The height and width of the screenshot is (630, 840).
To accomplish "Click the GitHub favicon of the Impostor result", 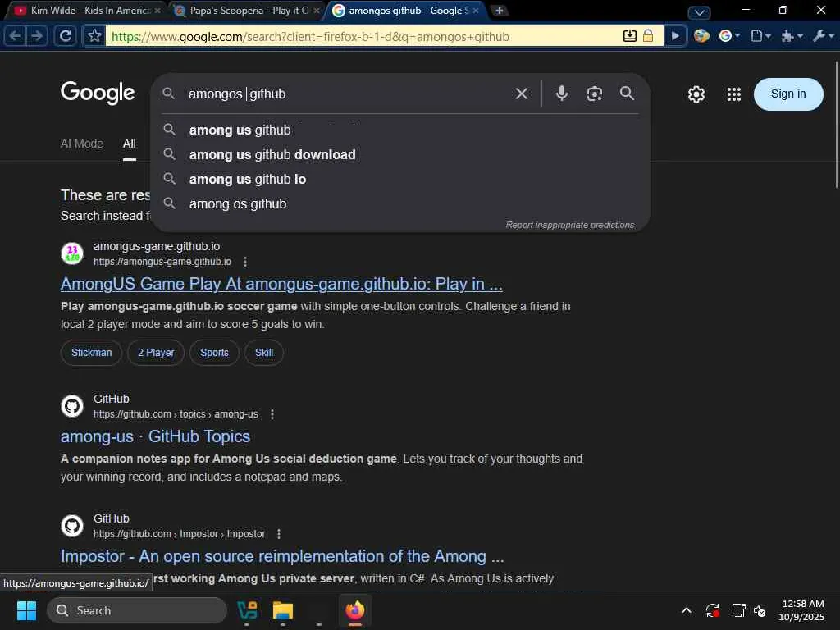I will [72, 526].
